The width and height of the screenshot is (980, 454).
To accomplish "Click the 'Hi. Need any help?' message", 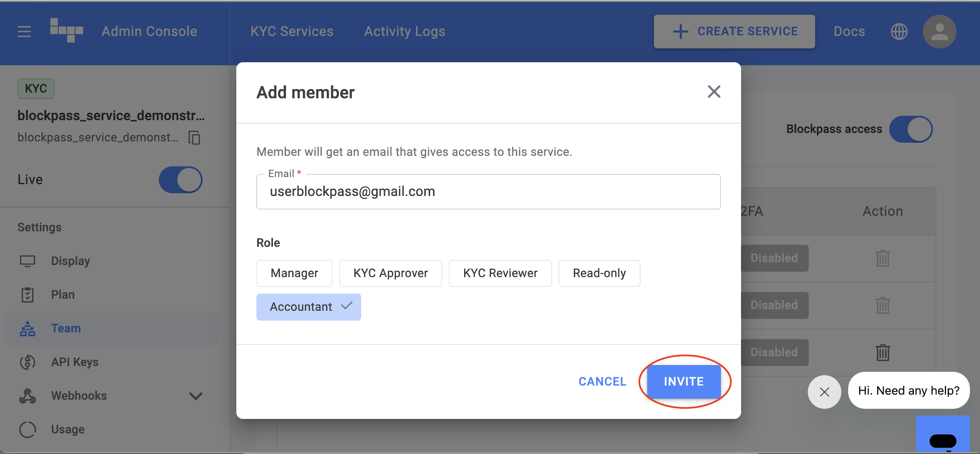I will 909,390.
